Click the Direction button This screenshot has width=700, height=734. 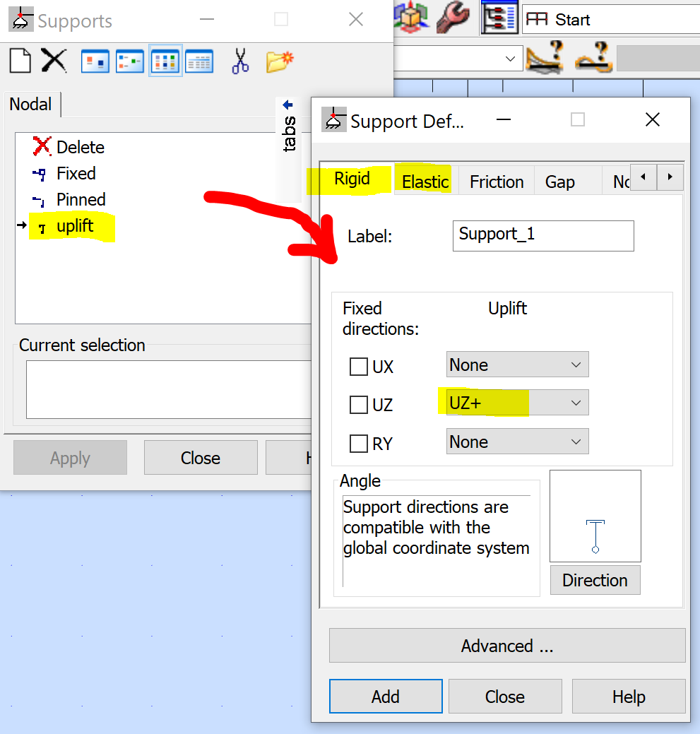point(595,581)
